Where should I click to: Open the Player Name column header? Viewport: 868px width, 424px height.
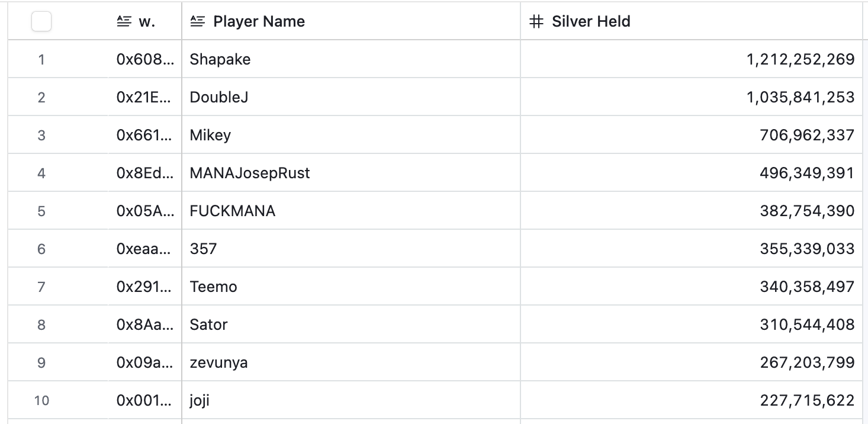259,22
